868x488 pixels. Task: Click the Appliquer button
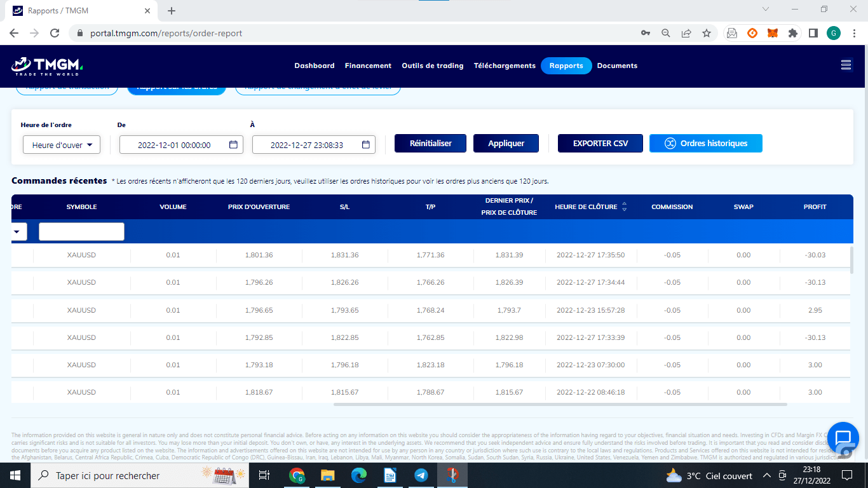pos(506,143)
